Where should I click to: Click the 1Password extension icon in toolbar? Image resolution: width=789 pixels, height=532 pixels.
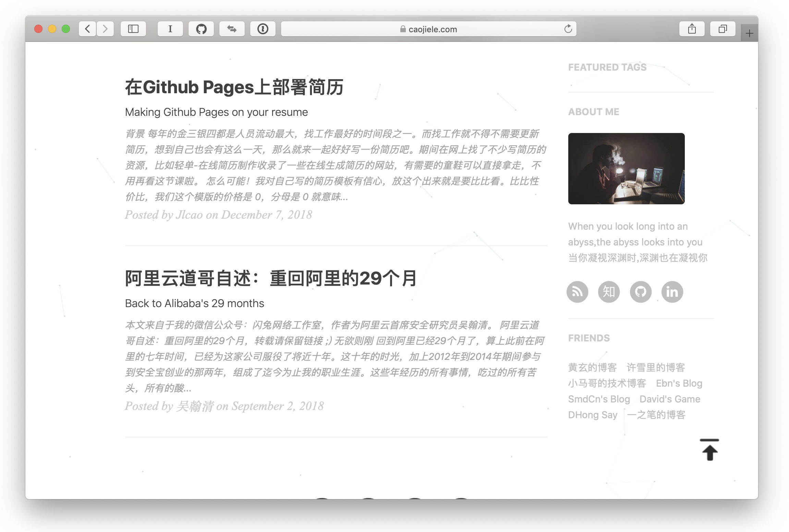click(x=263, y=29)
